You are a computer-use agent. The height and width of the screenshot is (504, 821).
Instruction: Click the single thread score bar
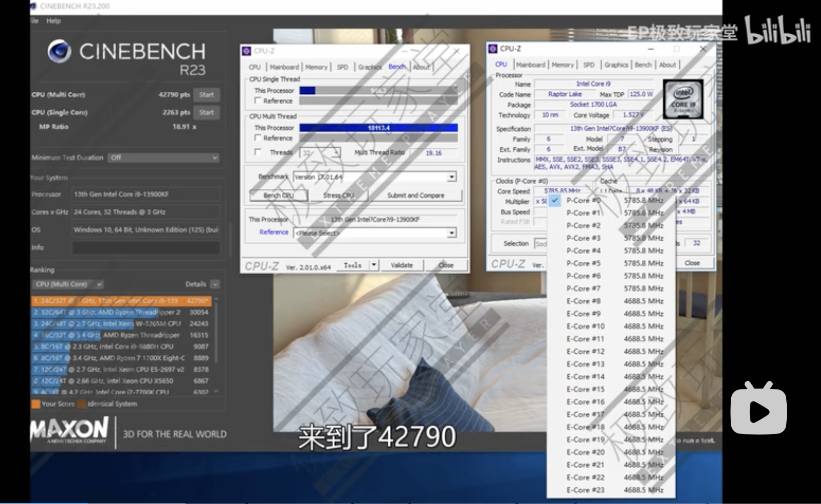378,90
